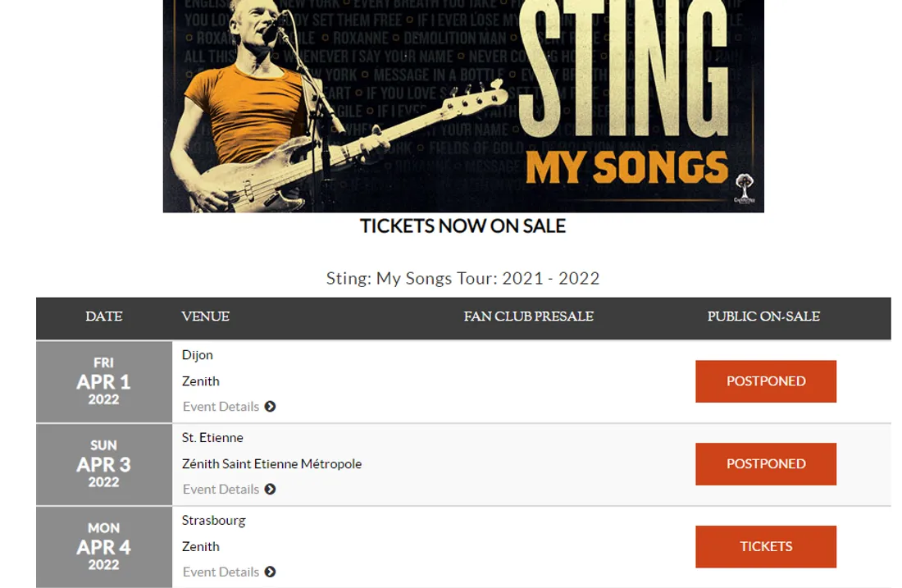The image size is (902, 588).
Task: Click the TICKETS NOW ON SALE heading
Action: click(463, 226)
